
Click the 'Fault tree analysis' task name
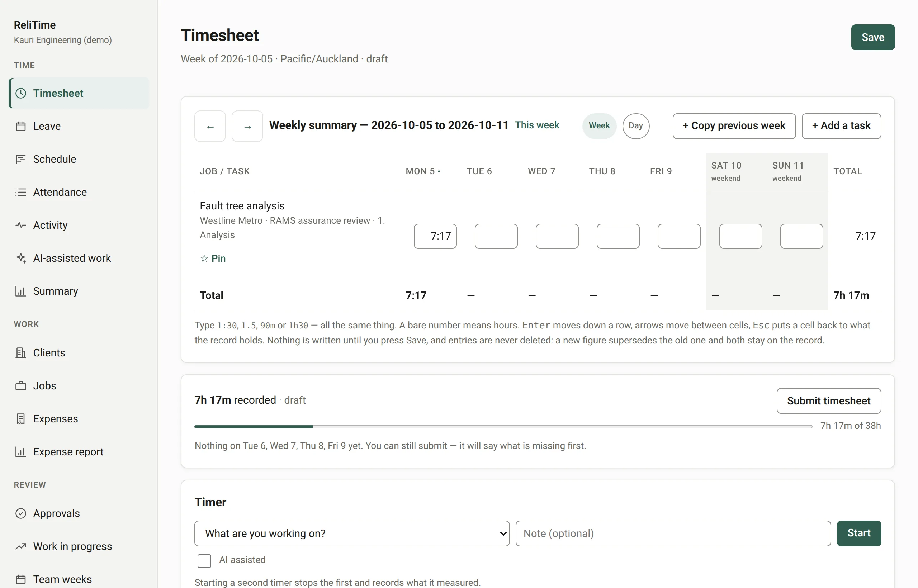tap(242, 206)
